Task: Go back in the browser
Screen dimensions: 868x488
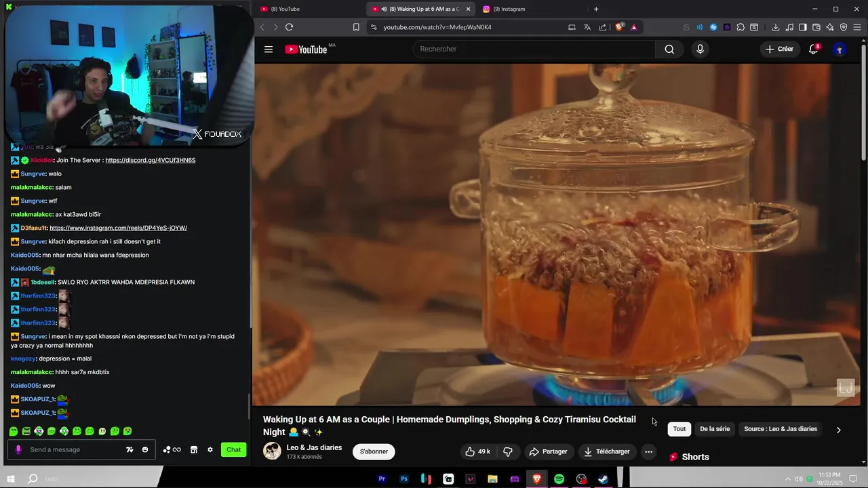Action: coord(262,27)
